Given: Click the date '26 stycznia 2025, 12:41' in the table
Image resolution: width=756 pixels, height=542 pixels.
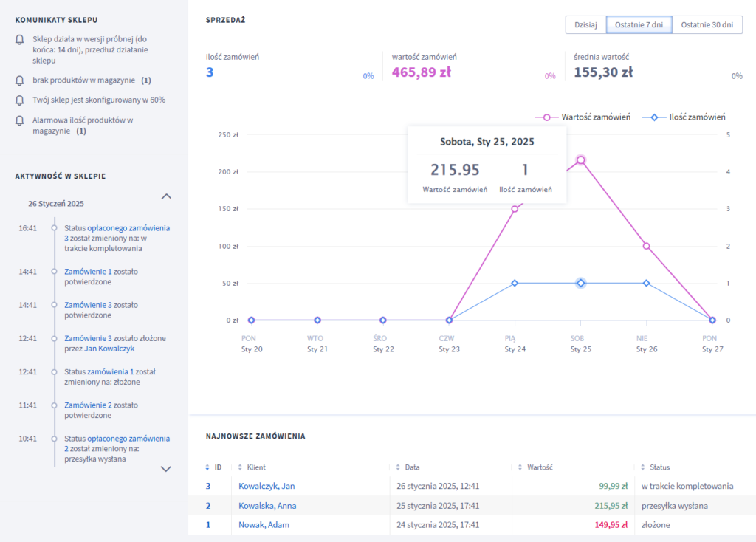Looking at the screenshot, I should tap(438, 486).
